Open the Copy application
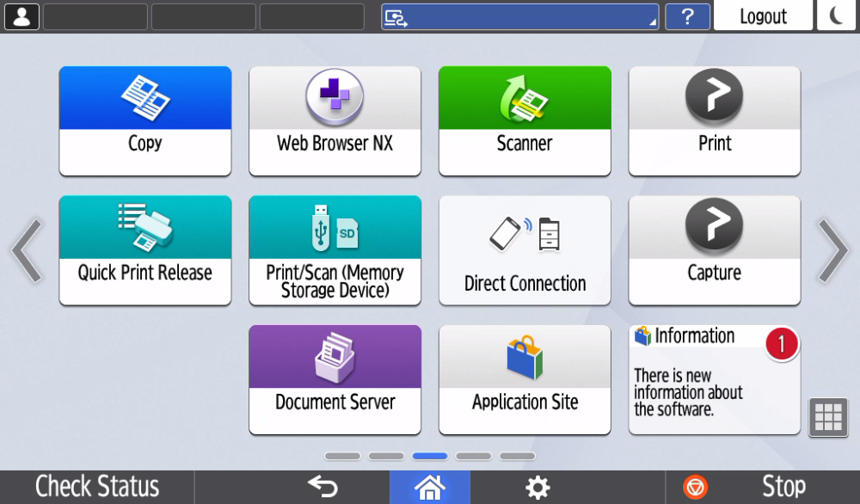Image resolution: width=860 pixels, height=504 pixels. pos(144,120)
